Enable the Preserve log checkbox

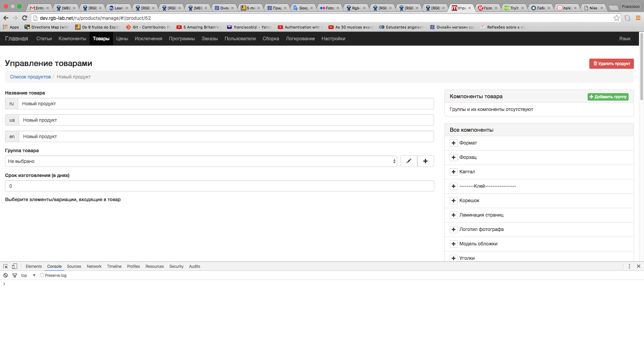coord(42,276)
